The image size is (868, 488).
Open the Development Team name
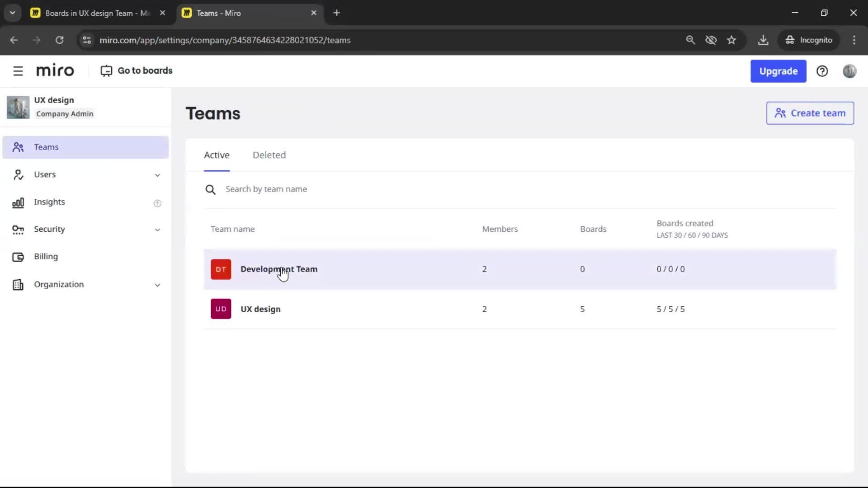(x=279, y=269)
